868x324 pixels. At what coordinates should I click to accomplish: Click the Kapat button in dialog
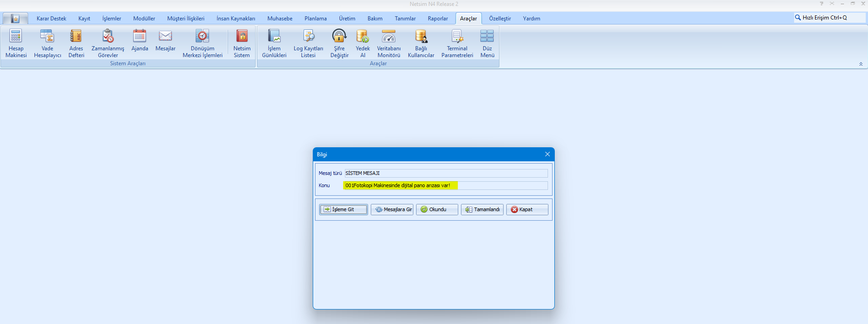pyautogui.click(x=527, y=209)
